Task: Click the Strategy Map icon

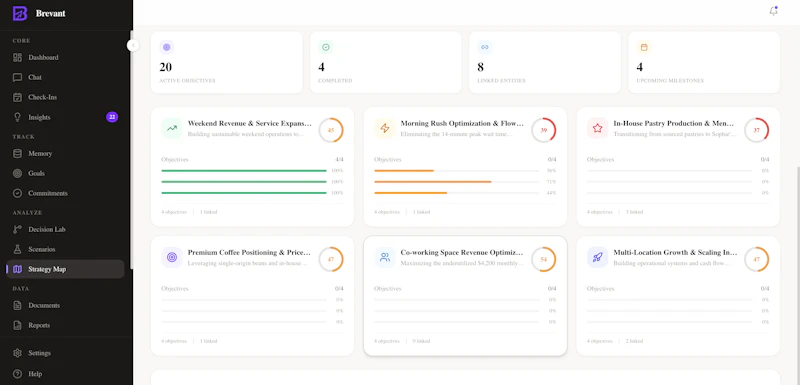Action: point(17,269)
